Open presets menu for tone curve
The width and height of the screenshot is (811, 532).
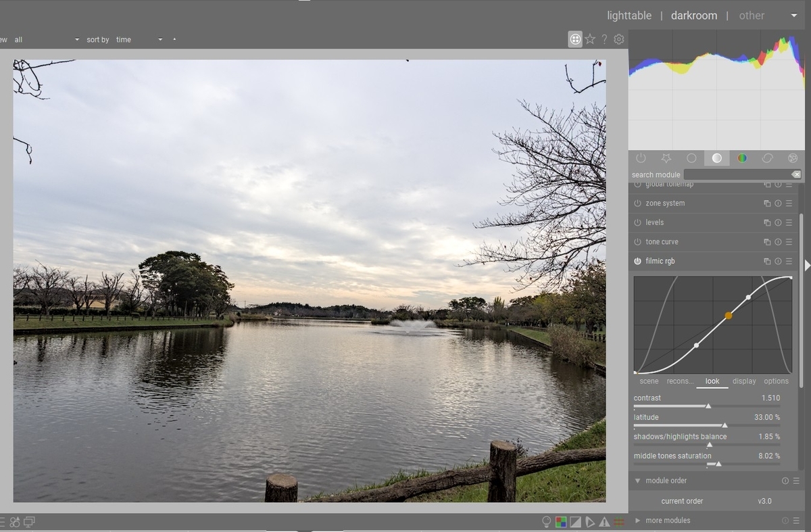tap(789, 242)
